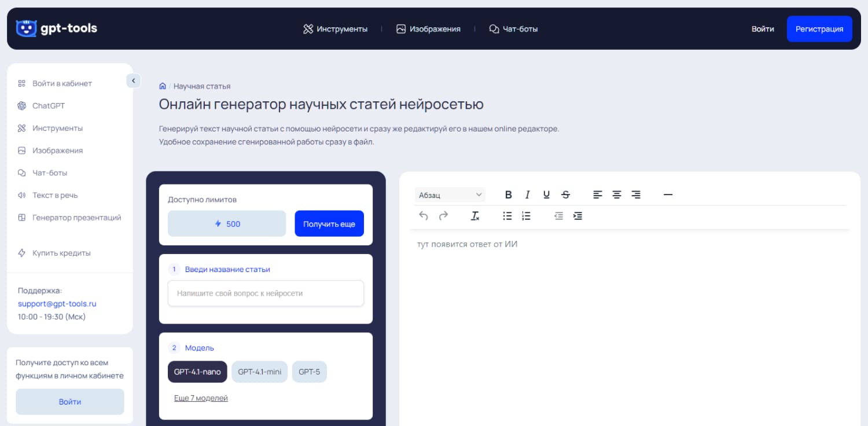Insert a numbered list

coord(526,215)
